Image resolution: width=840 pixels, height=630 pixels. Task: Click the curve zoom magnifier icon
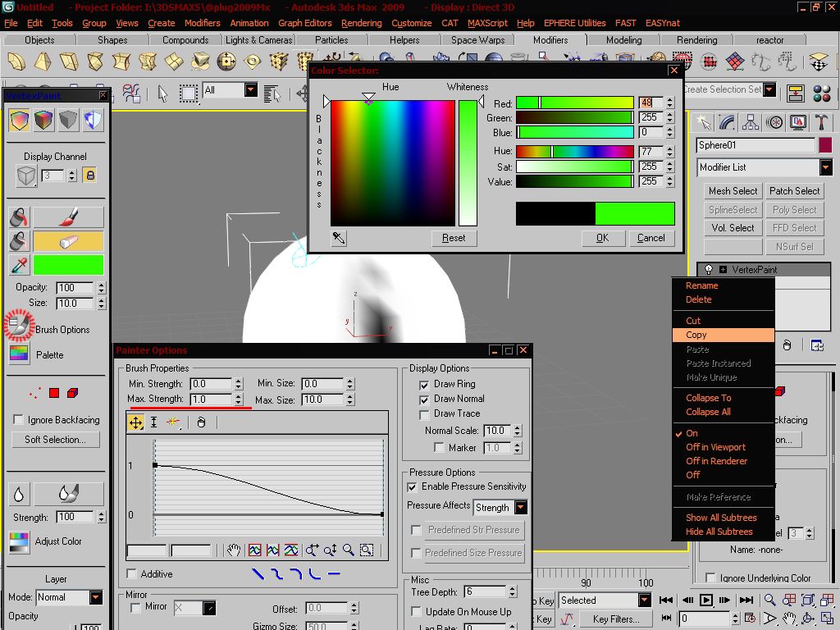(349, 550)
